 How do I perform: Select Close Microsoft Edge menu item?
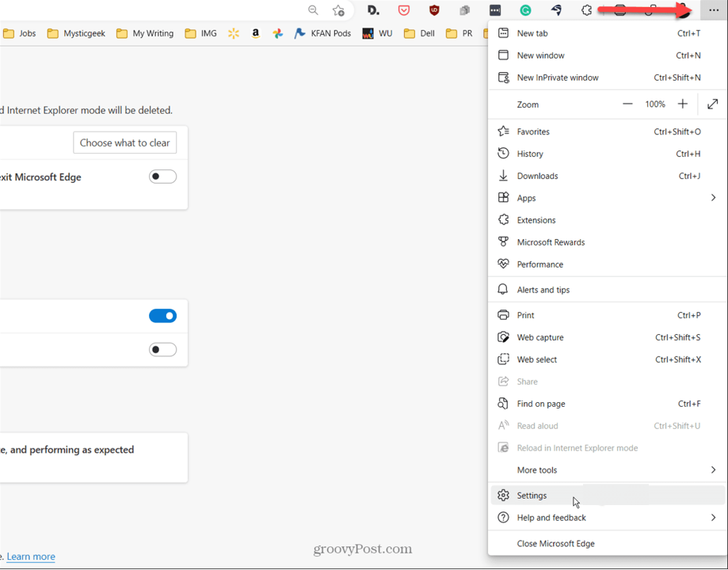(608, 543)
